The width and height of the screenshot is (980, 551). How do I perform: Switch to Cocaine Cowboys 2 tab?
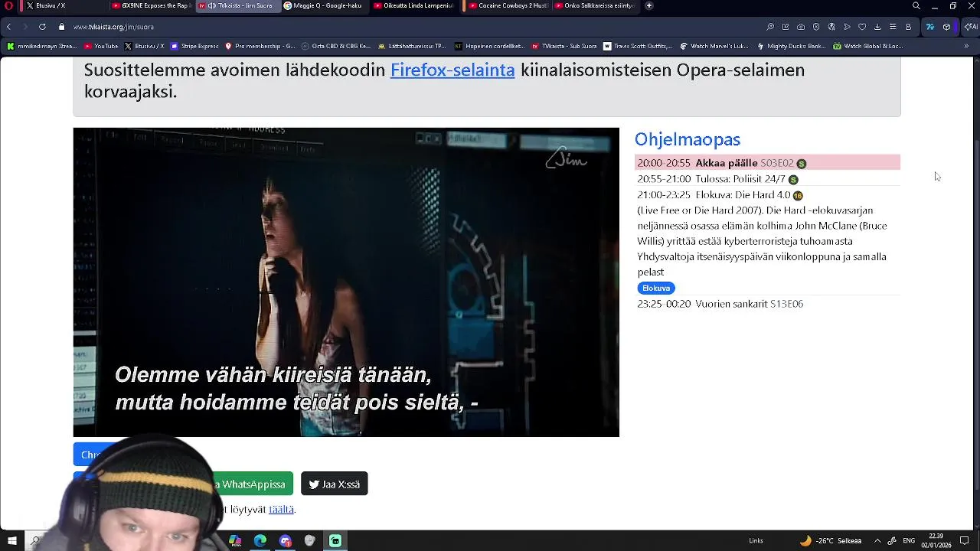pyautogui.click(x=509, y=5)
